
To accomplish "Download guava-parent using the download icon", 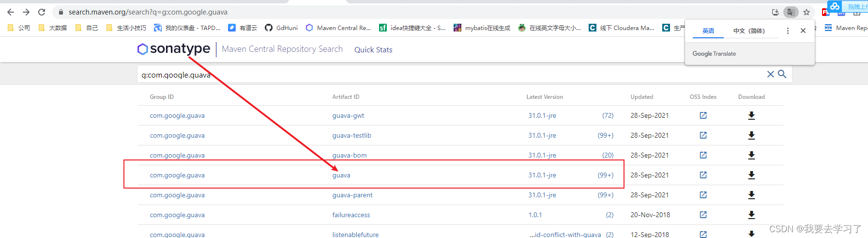I will [751, 195].
